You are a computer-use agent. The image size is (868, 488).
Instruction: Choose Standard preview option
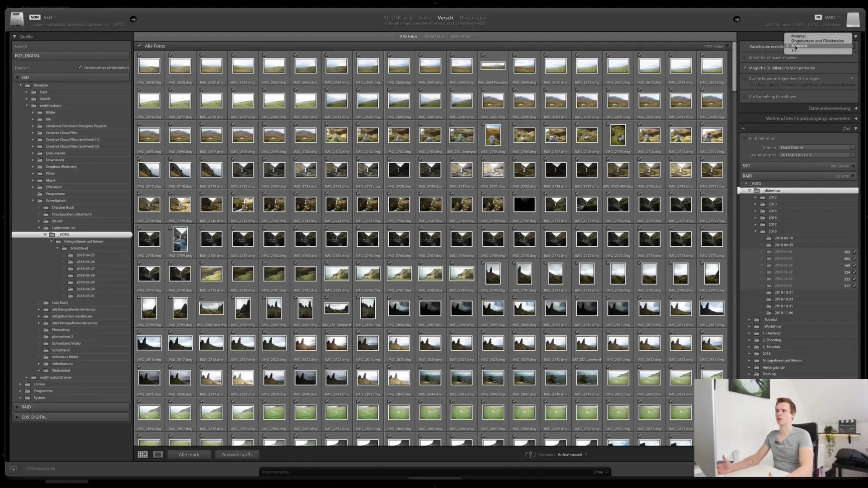coord(799,46)
